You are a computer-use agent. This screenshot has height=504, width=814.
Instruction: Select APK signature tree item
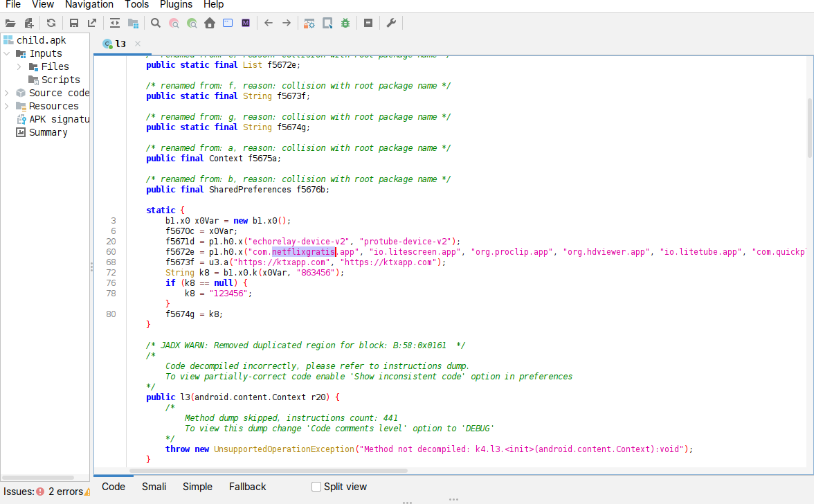tap(59, 119)
